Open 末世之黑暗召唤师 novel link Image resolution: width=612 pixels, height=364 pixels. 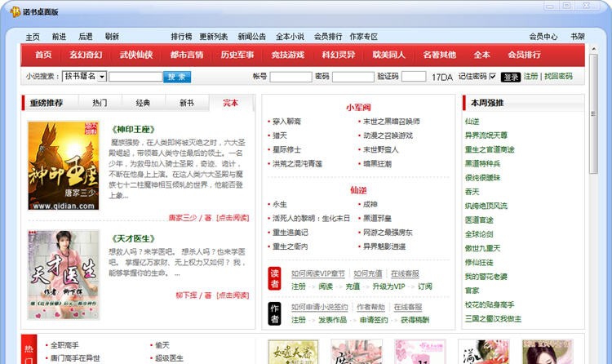[x=391, y=122]
